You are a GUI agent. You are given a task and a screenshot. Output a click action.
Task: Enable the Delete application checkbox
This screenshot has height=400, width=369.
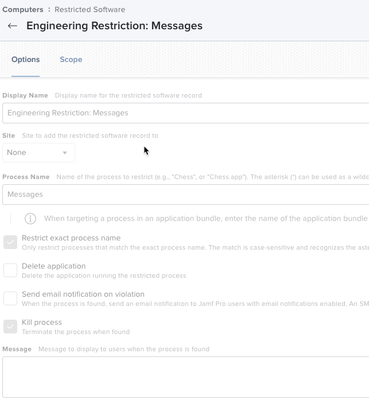pyautogui.click(x=10, y=270)
